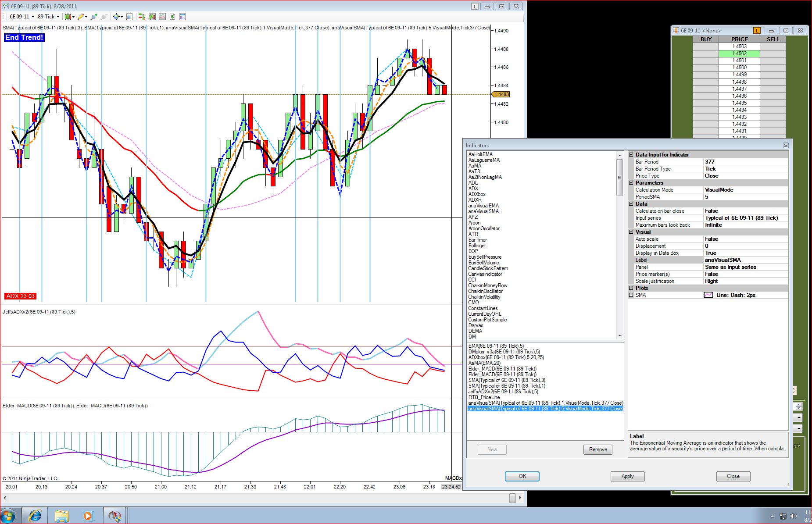Toggle Calculate on bar close value
The image size is (812, 524).
coord(745,211)
